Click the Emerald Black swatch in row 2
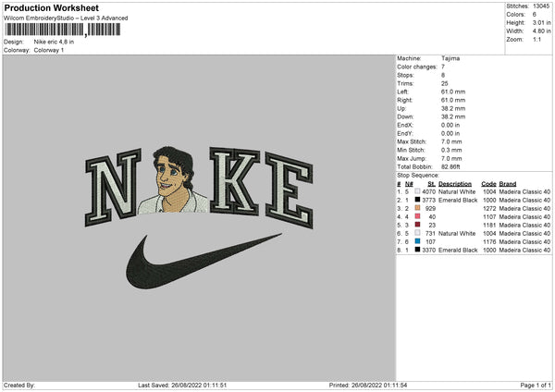This screenshot has height=392, width=555. pyautogui.click(x=417, y=200)
